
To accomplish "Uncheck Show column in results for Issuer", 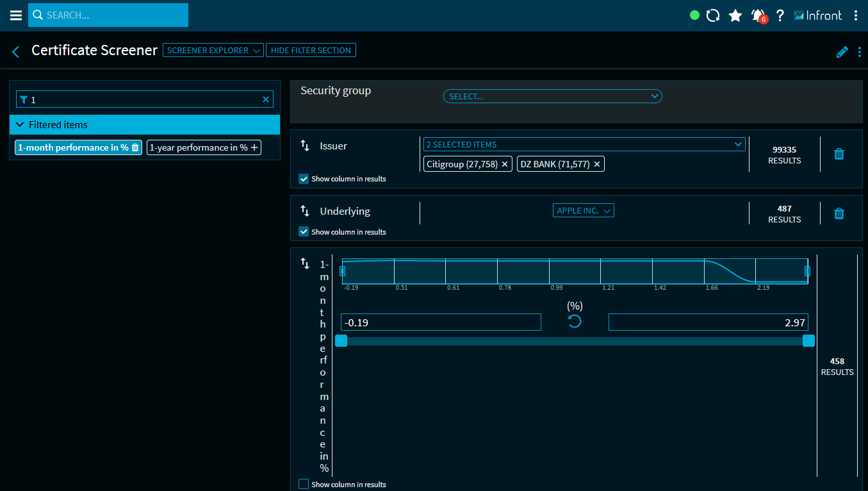I will pyautogui.click(x=304, y=179).
